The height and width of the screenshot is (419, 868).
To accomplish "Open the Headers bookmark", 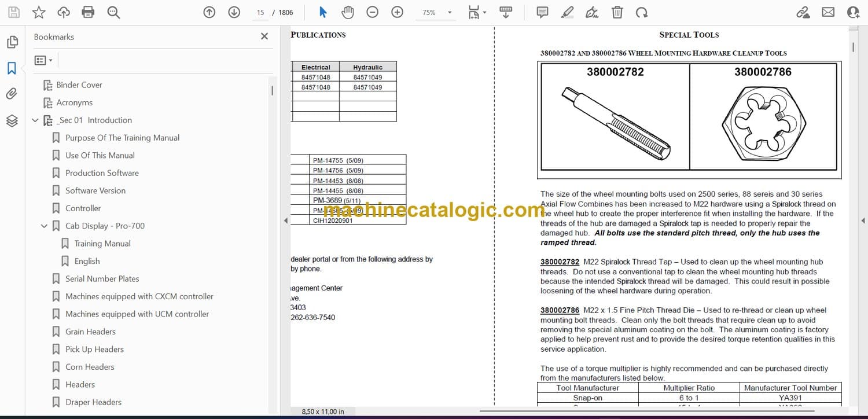I will (80, 385).
